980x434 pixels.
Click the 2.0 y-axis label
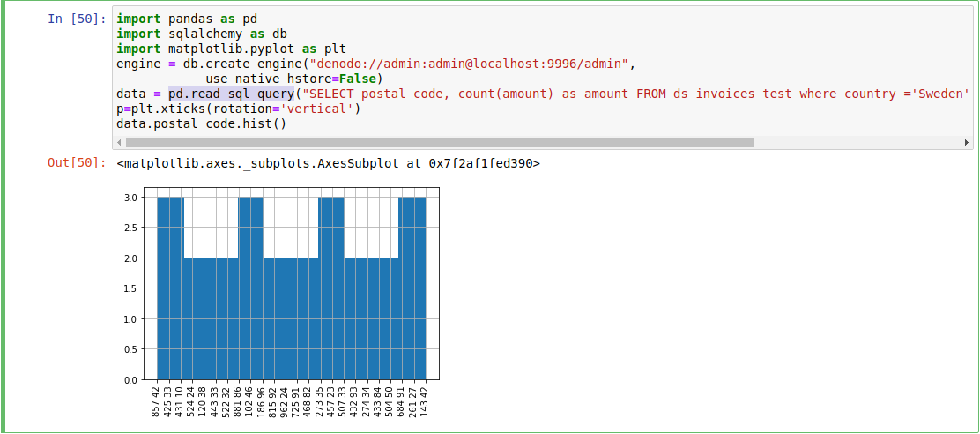pos(132,258)
